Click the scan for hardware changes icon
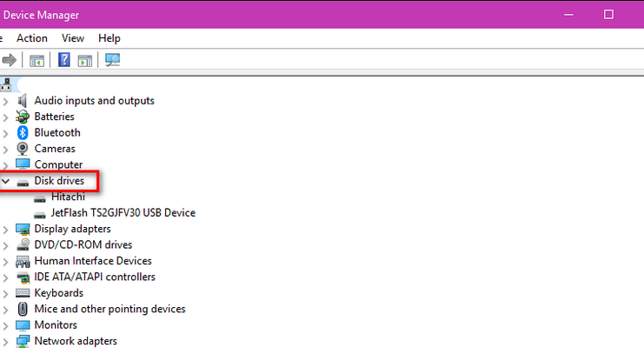Viewport: 644px width, 348px height. click(x=112, y=60)
